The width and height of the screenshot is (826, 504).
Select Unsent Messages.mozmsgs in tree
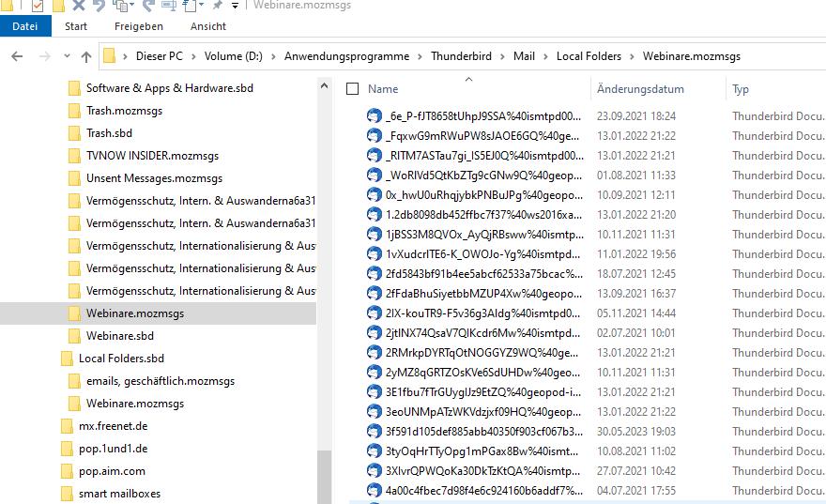(x=154, y=178)
